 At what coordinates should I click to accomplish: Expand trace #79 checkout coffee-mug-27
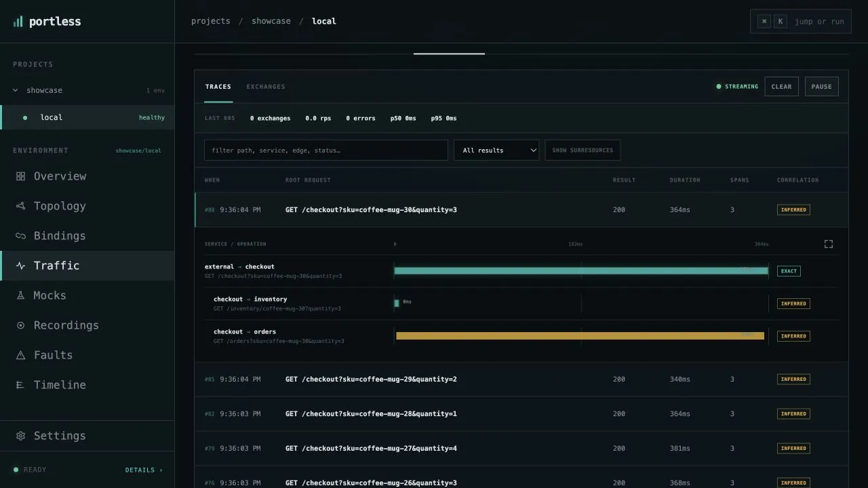tap(521, 449)
